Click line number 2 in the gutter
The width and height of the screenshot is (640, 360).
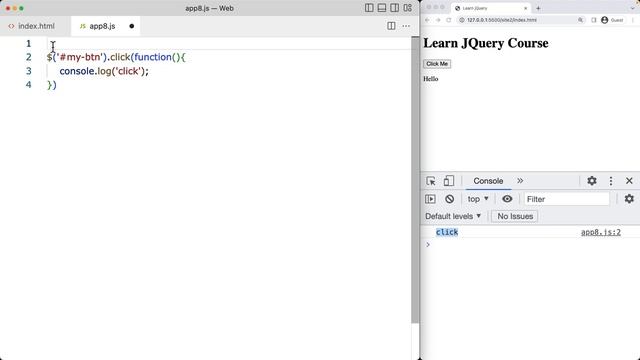[29, 57]
